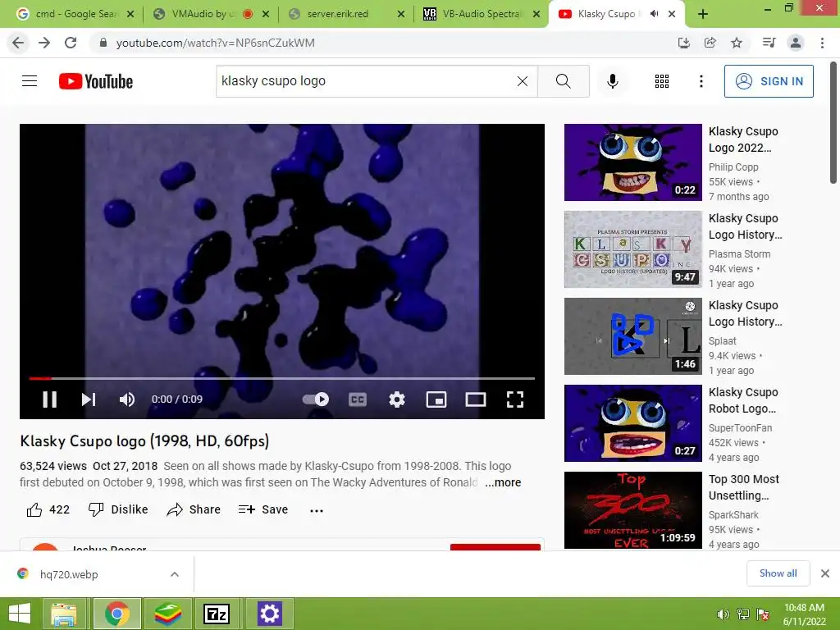Bookmark this page with star
Viewport: 840px width, 630px height.
[737, 43]
